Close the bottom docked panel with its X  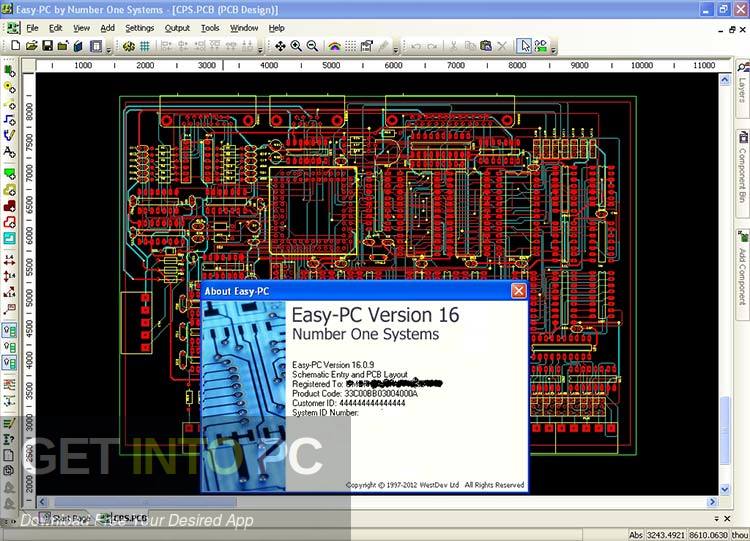tap(728, 519)
